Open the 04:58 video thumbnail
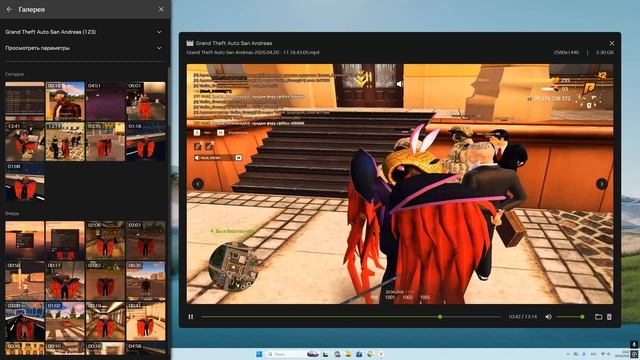 [x=146, y=348]
